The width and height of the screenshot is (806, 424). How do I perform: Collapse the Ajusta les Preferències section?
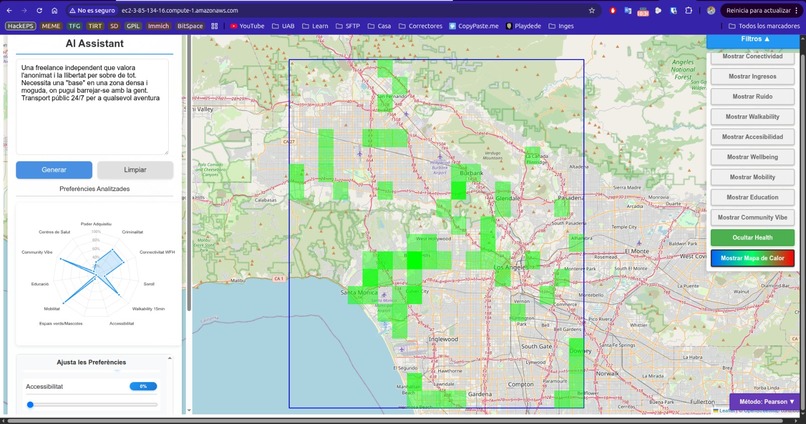(x=170, y=358)
